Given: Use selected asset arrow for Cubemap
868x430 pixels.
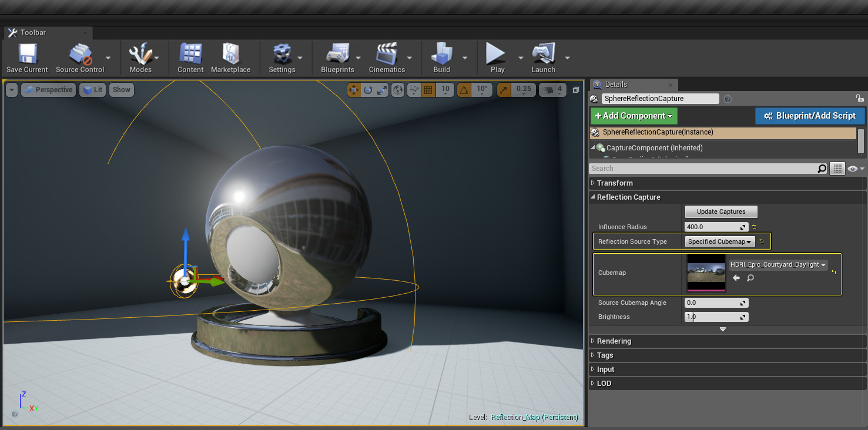Looking at the screenshot, I should tap(736, 278).
